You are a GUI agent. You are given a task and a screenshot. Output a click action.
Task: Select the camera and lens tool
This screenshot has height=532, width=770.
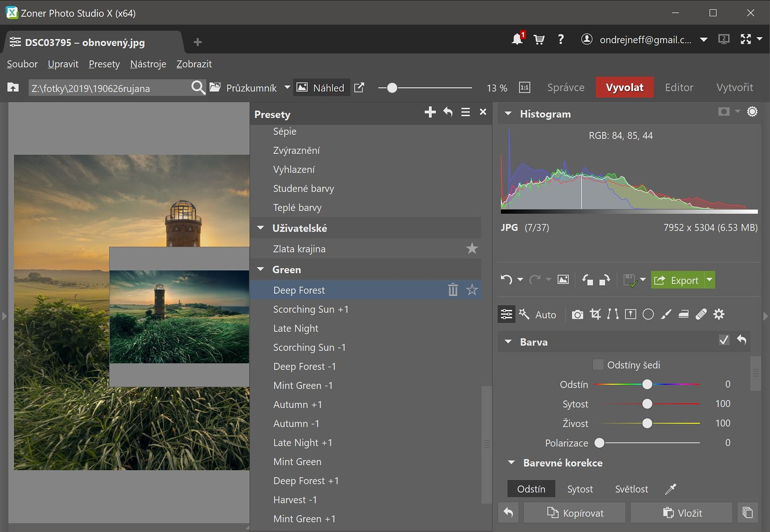coord(577,314)
